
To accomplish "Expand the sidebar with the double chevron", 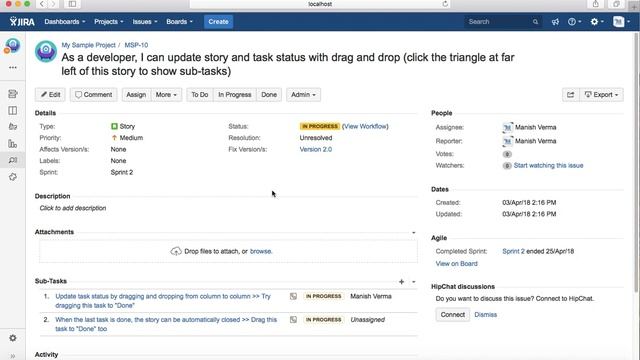I will (x=13, y=356).
